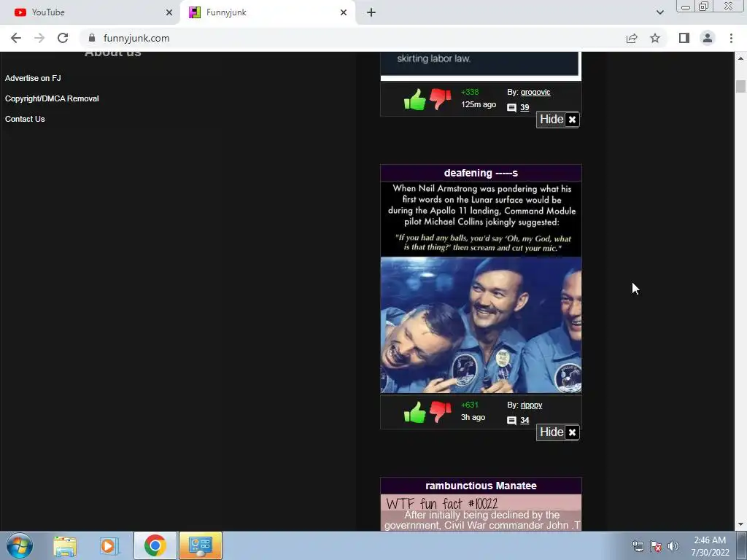Open the 39 comments link
Image resolution: width=747 pixels, height=560 pixels.
[525, 108]
